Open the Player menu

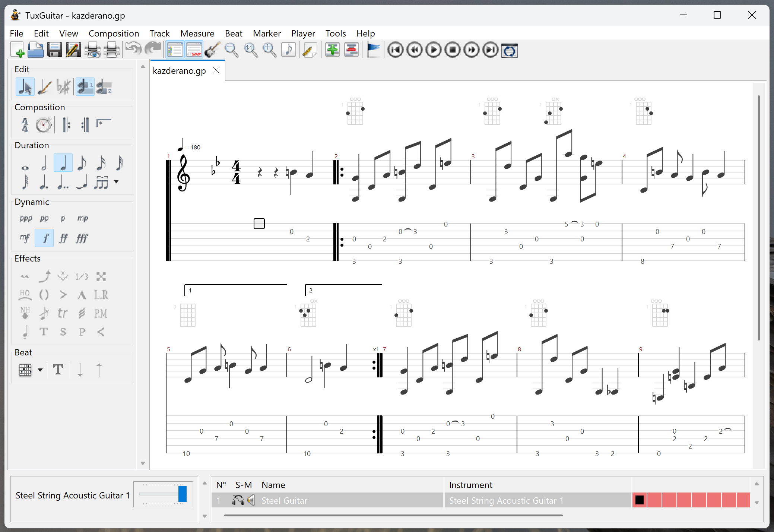[x=303, y=34]
